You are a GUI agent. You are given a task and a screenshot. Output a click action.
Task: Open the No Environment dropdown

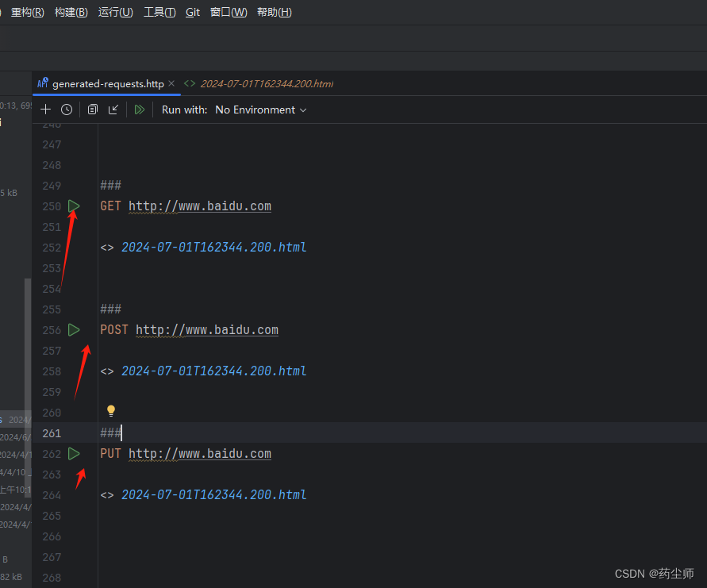coord(255,110)
